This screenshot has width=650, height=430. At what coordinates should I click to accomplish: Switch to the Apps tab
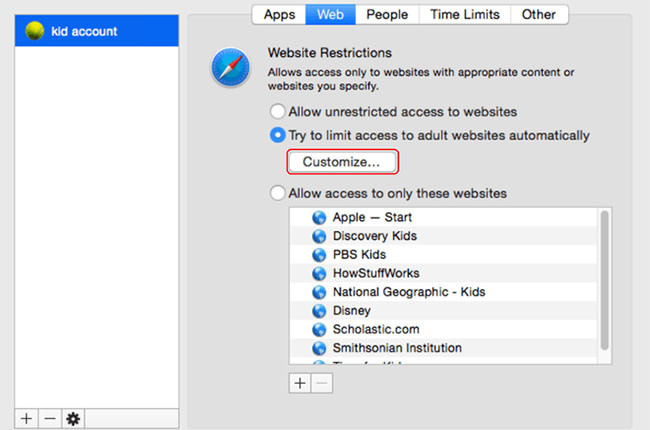(279, 14)
